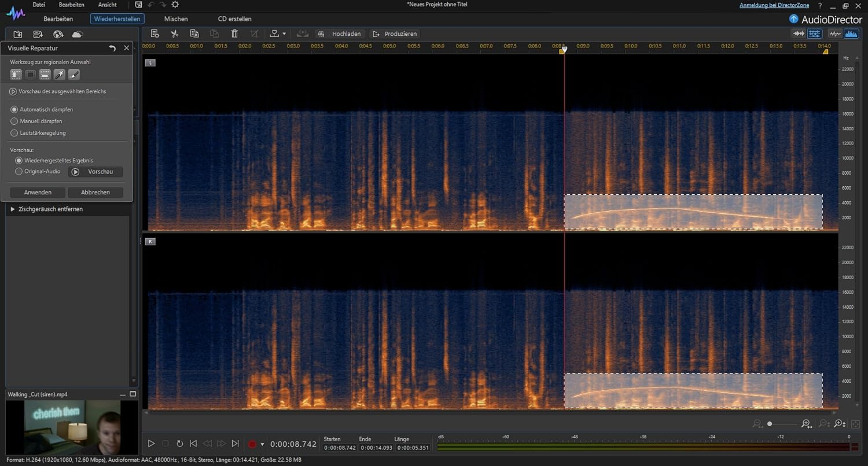Viewport: 868px width, 466px height.
Task: Click the scissors cut icon in toolbar
Action: [174, 34]
